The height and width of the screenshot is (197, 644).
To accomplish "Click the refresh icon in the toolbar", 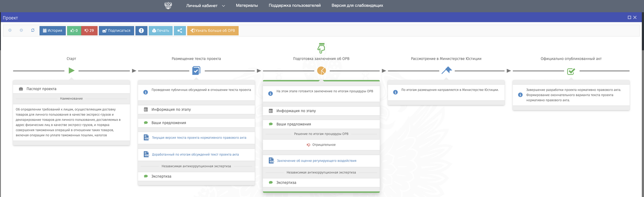I will point(33,30).
